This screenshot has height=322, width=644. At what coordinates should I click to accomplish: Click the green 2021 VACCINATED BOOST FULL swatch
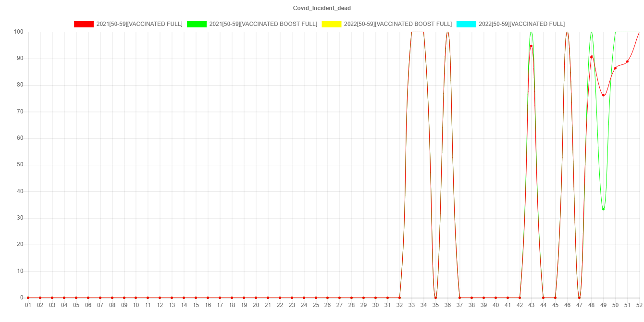(197, 24)
